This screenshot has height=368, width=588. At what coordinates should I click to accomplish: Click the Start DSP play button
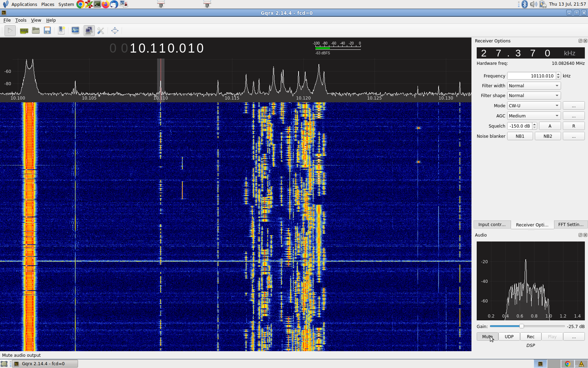click(x=10, y=31)
